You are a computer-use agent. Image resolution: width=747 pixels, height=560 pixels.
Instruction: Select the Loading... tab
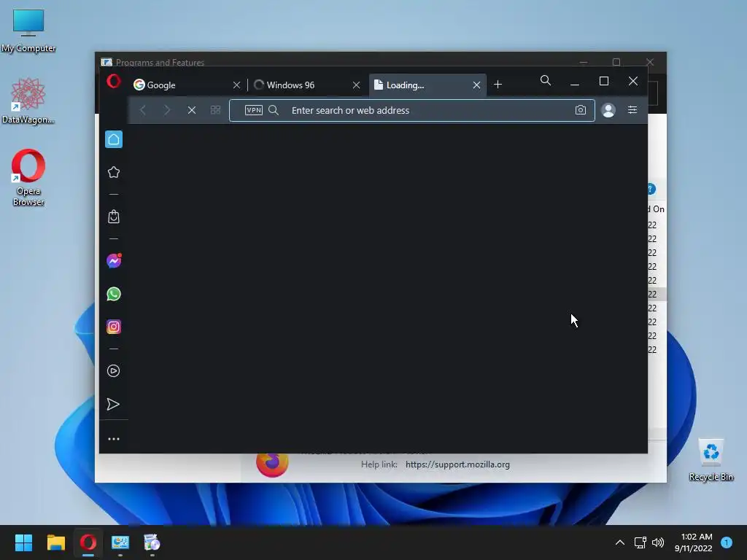[427, 85]
